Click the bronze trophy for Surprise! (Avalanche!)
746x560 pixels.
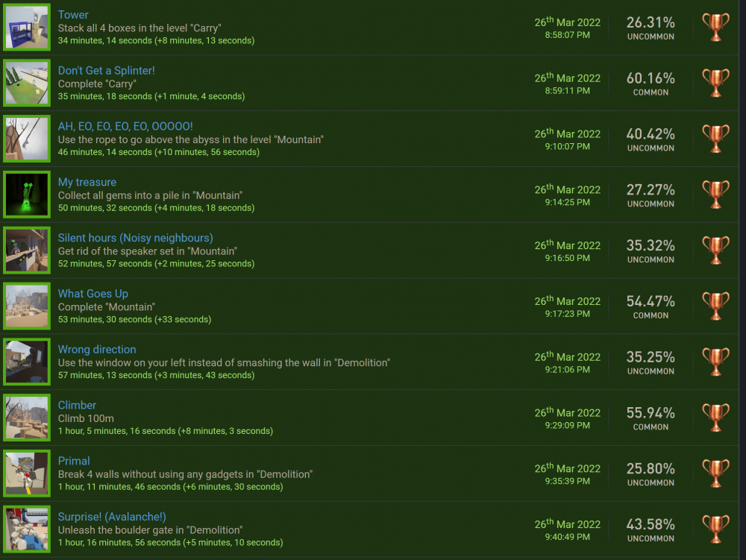[715, 529]
